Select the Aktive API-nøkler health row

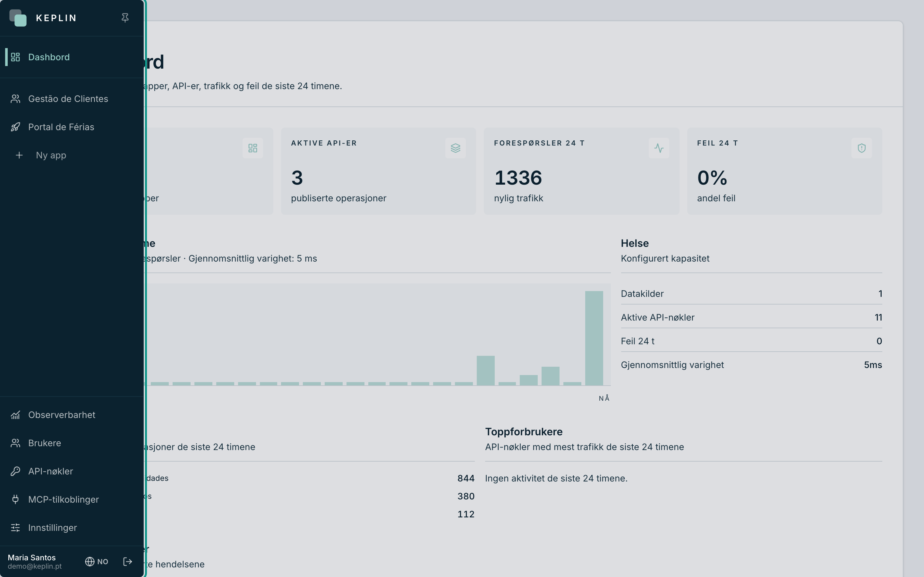751,317
